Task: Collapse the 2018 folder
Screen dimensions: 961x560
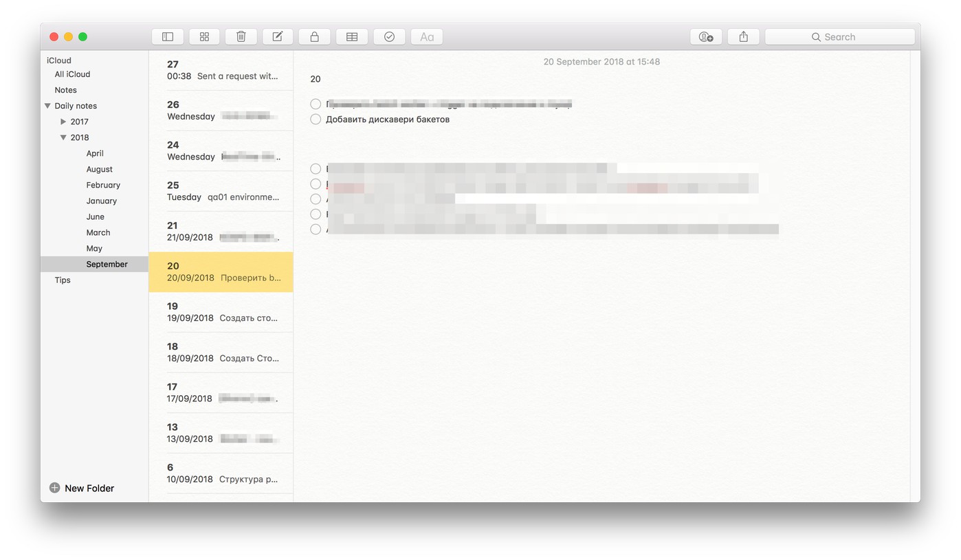Action: click(x=63, y=137)
